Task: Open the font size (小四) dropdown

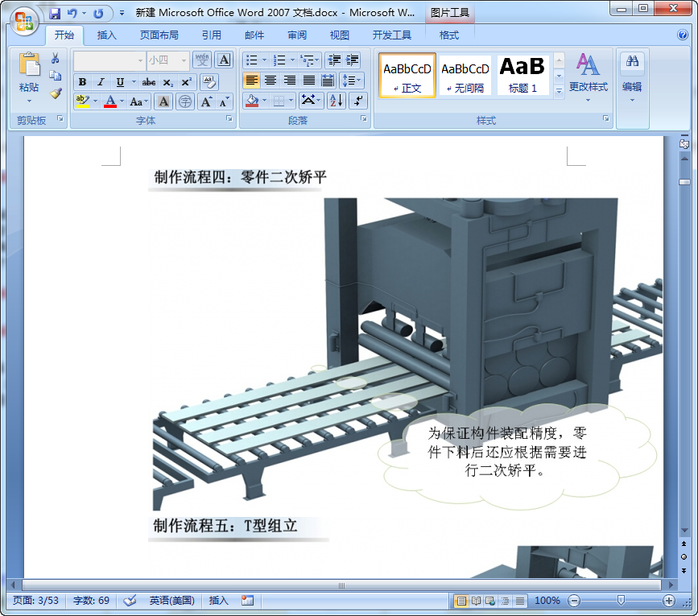Action: [x=184, y=60]
